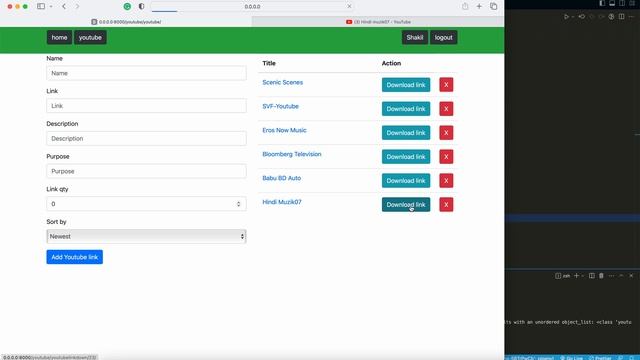Screen dimensions: 640x360
Task: Open VS Code editor more actions ellipsis
Action: (631, 17)
